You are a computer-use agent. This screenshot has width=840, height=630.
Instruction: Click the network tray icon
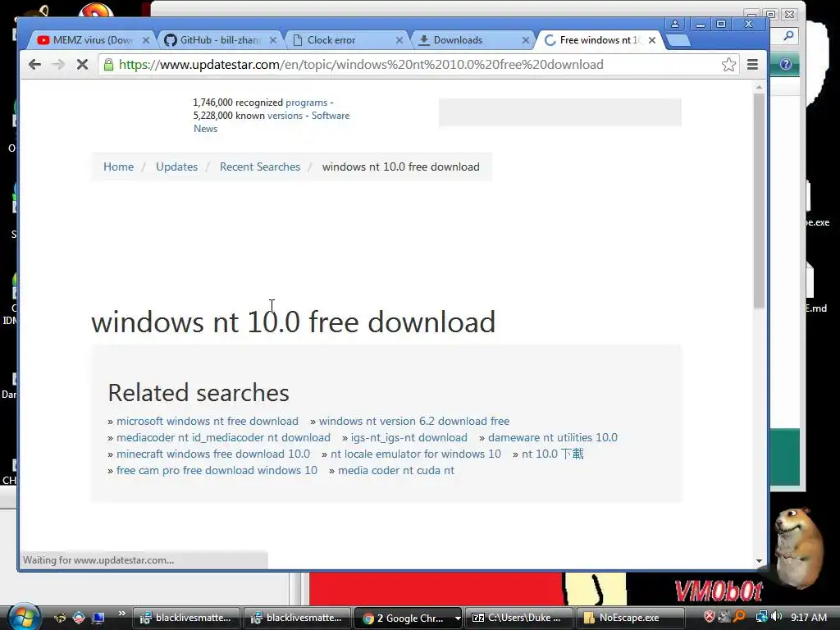tap(761, 617)
